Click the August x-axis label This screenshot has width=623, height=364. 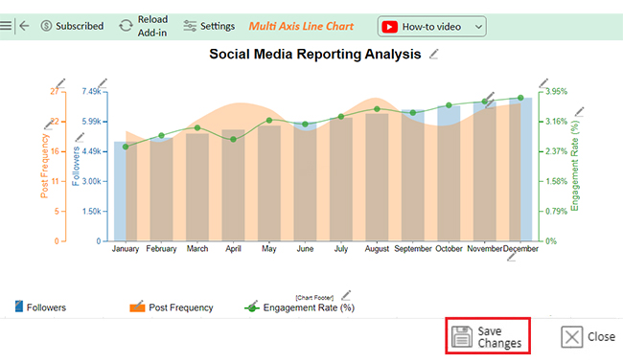(377, 249)
